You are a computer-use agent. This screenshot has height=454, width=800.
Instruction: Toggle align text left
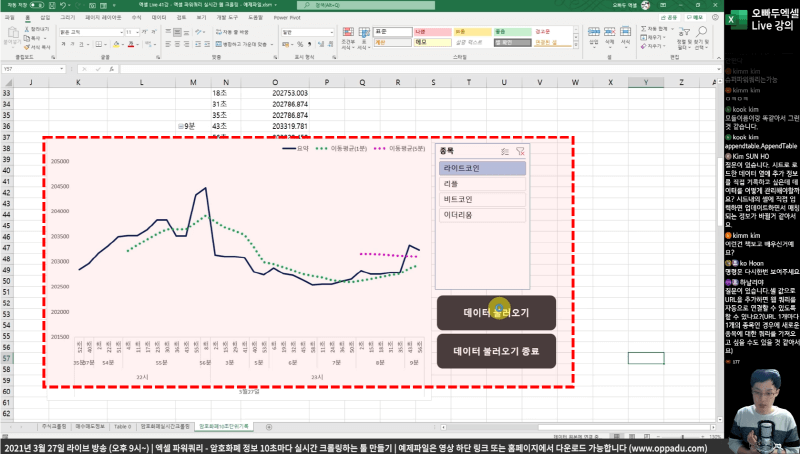coord(168,44)
